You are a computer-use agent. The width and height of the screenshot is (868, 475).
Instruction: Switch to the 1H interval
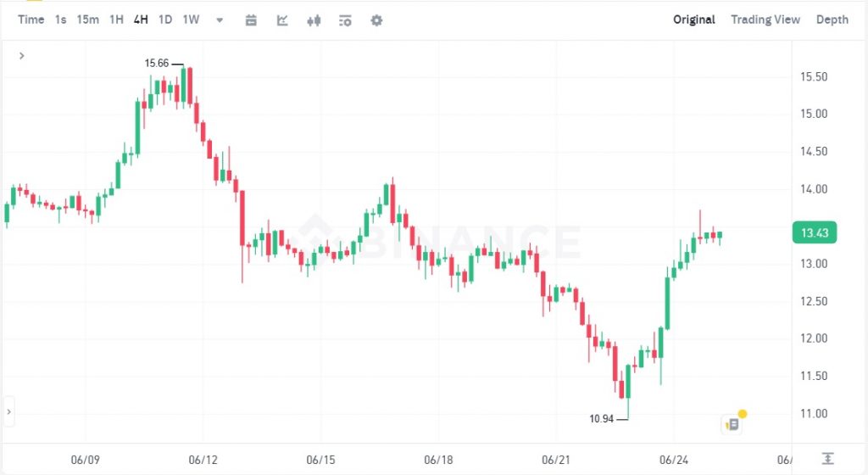tap(116, 20)
